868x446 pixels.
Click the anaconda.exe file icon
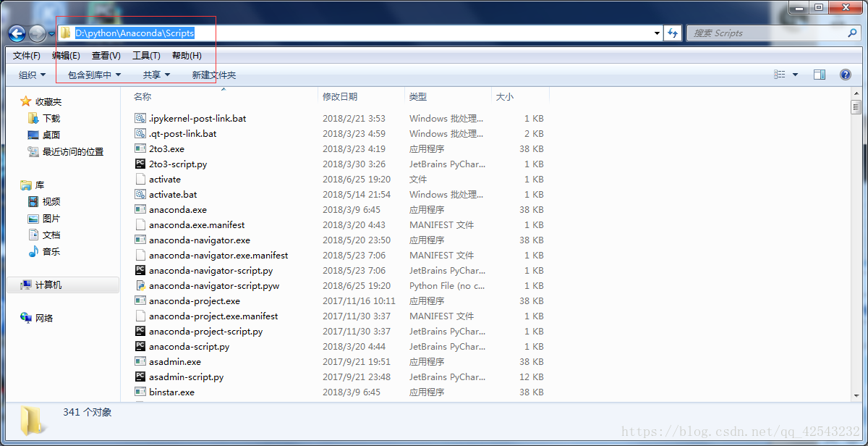(x=140, y=209)
